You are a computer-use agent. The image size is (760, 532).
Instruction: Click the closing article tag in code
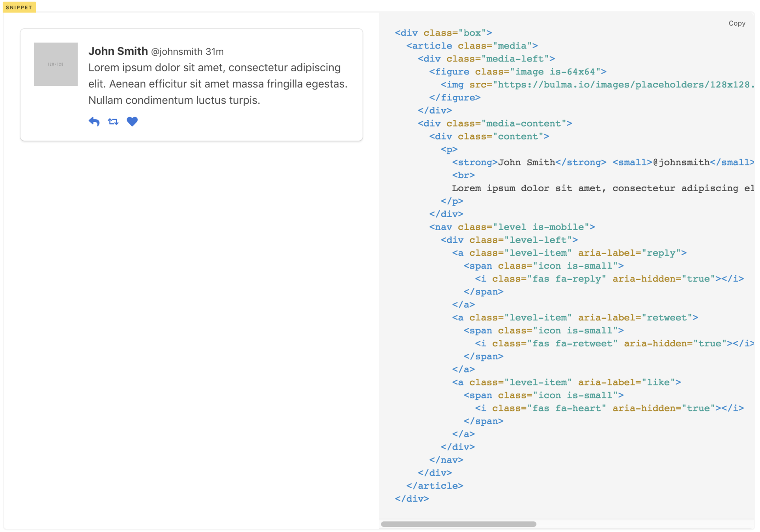click(x=435, y=486)
